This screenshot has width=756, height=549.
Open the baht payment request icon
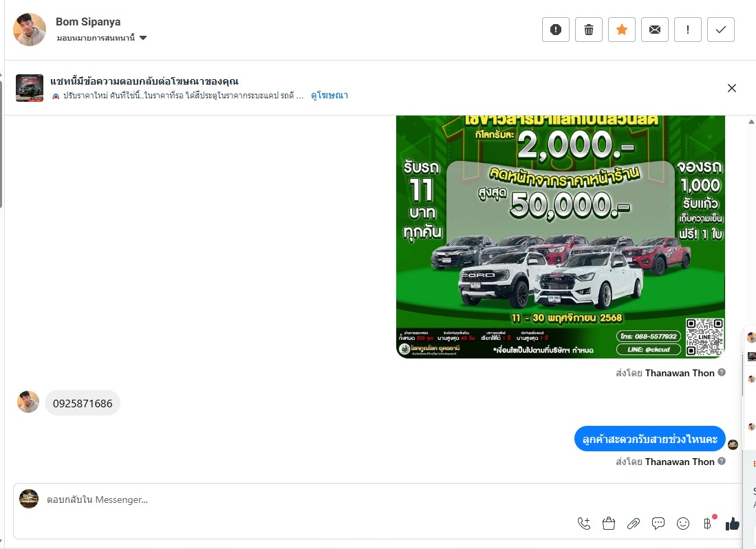pyautogui.click(x=707, y=524)
